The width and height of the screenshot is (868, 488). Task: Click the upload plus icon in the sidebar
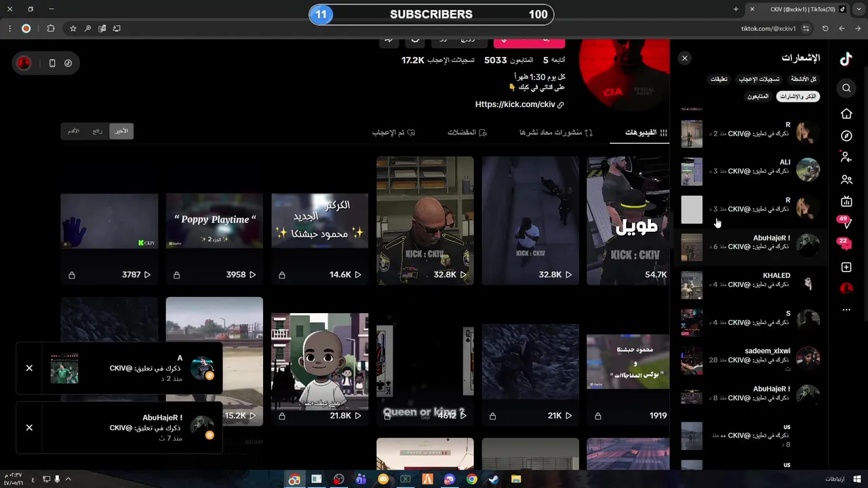846,267
